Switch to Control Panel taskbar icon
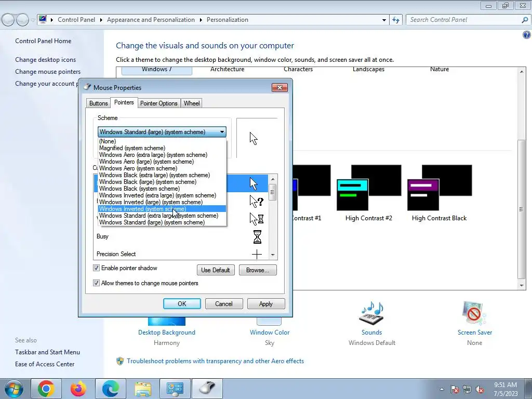This screenshot has width=532, height=399. tap(175, 389)
